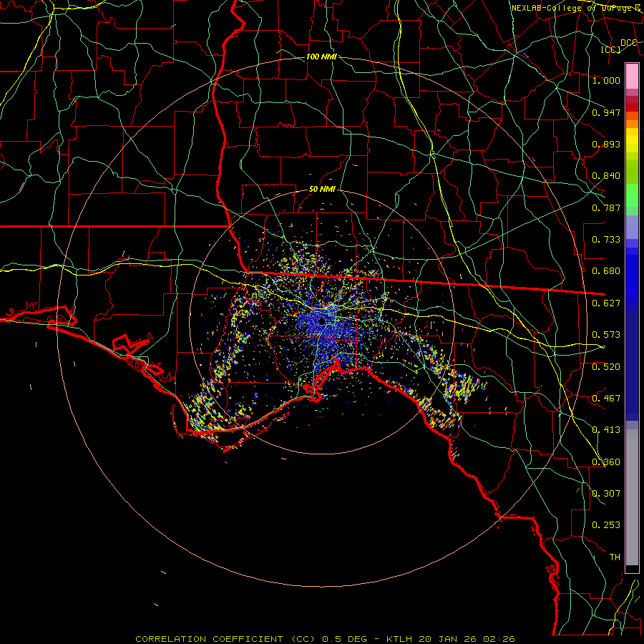The width and height of the screenshot is (644, 644).
Task: Click the 0.253 scale value
Action: [606, 525]
